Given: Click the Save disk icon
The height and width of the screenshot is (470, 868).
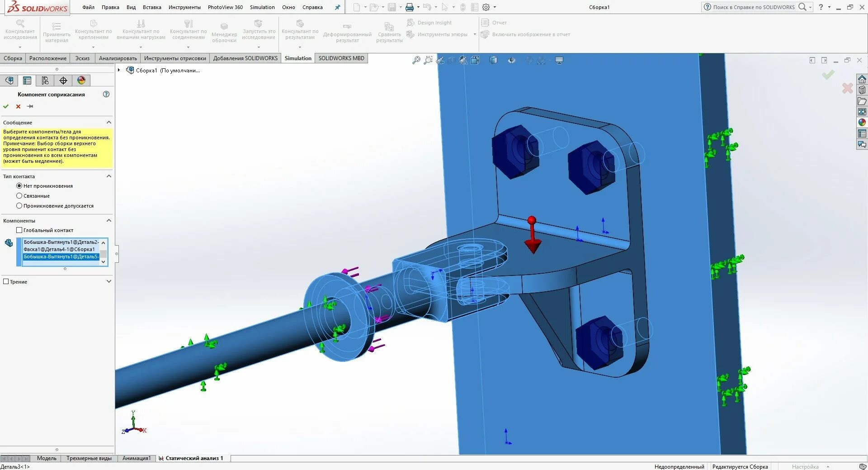Looking at the screenshot, I should pos(392,7).
